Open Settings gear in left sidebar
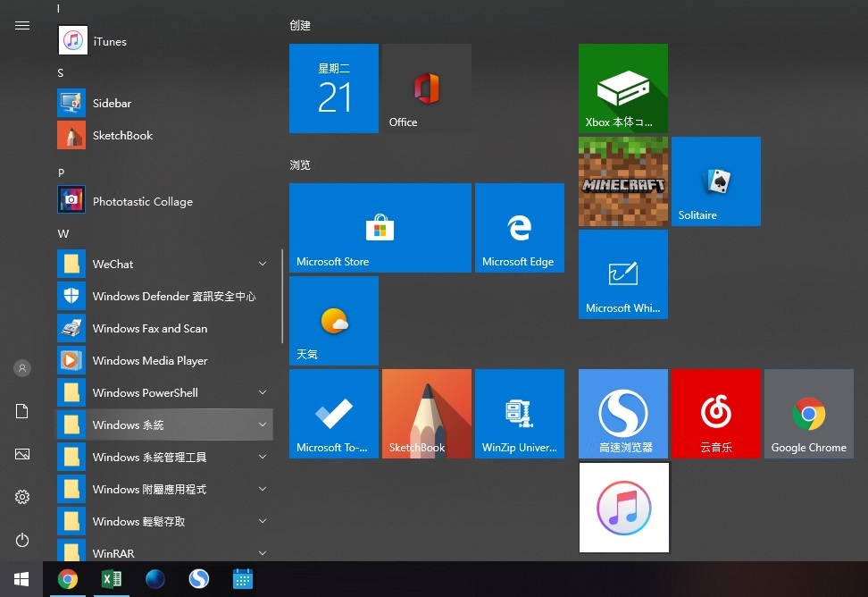868x597 pixels. pyautogui.click(x=22, y=497)
